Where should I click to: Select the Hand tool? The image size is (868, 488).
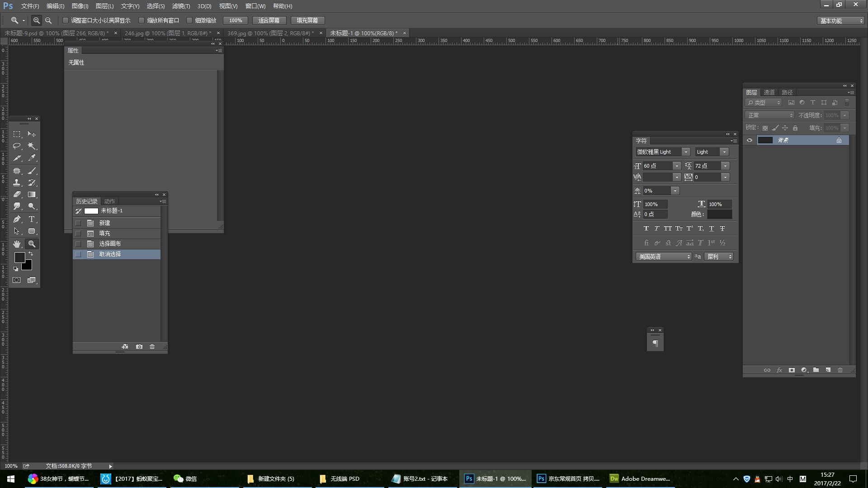click(x=17, y=244)
